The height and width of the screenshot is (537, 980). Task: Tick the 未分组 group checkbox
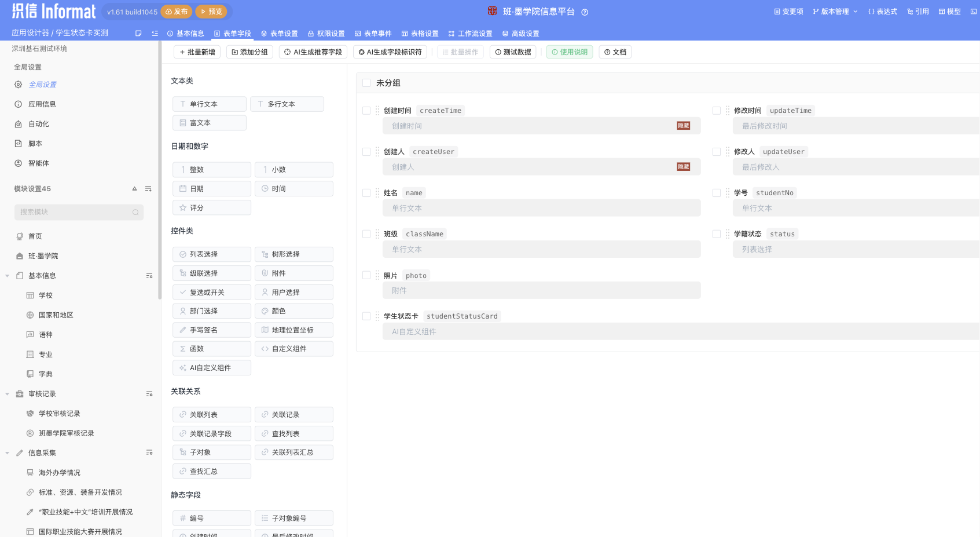click(x=366, y=83)
